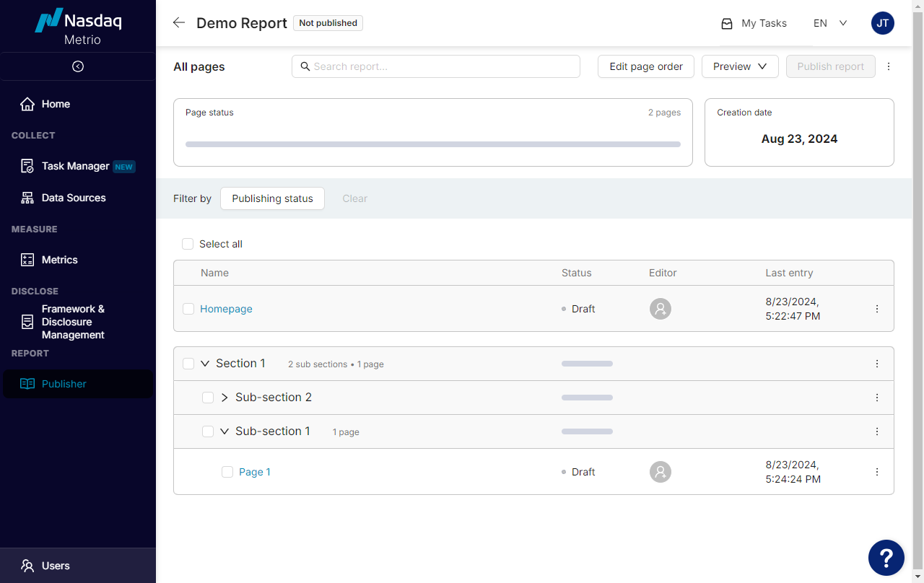Open the more options menu next to Publish report
Screen dimensions: 924x583
point(889,66)
